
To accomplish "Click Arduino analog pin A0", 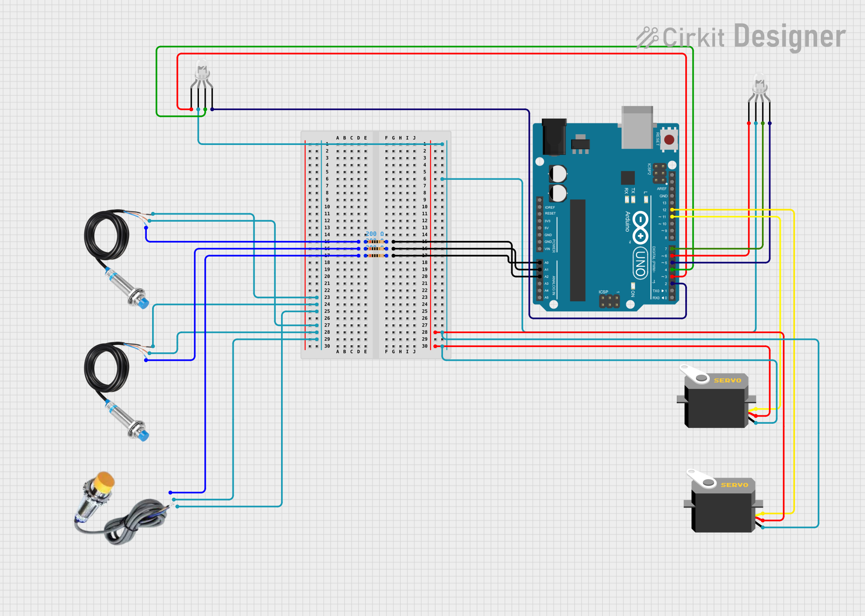I will (x=540, y=263).
